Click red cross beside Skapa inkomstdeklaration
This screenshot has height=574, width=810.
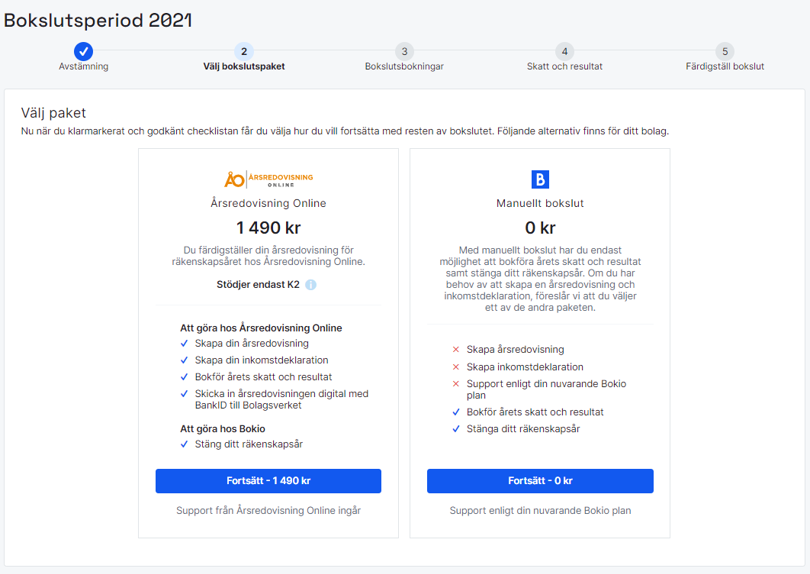[456, 367]
